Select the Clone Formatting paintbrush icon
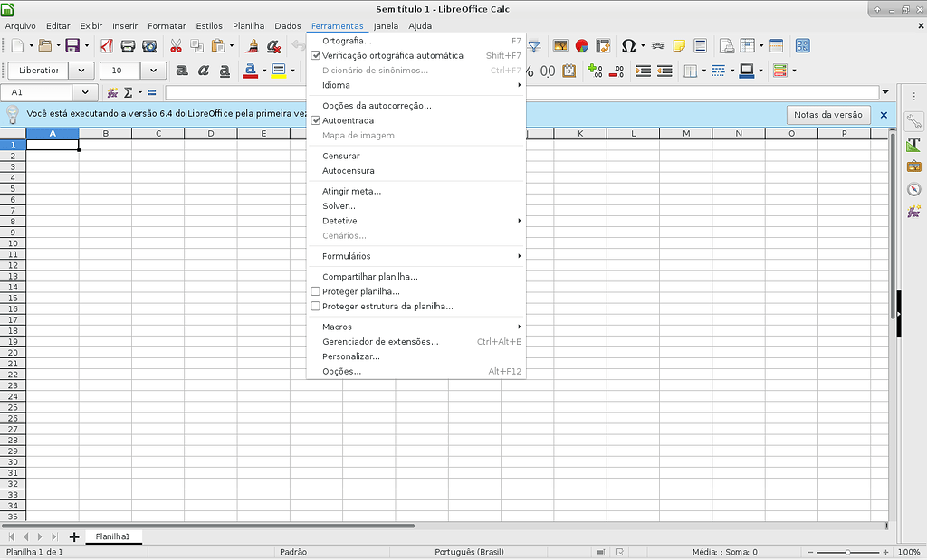Image resolution: width=927 pixels, height=560 pixels. [252, 45]
